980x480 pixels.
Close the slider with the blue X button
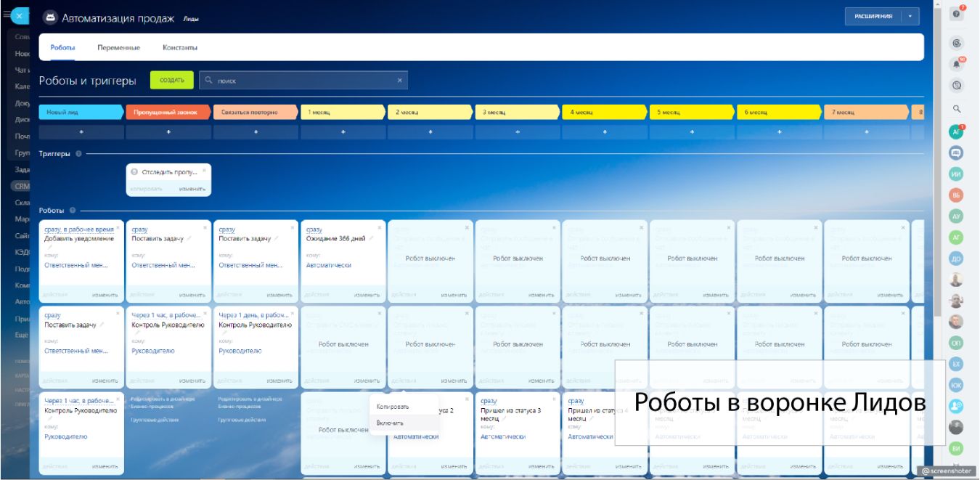pyautogui.click(x=20, y=15)
